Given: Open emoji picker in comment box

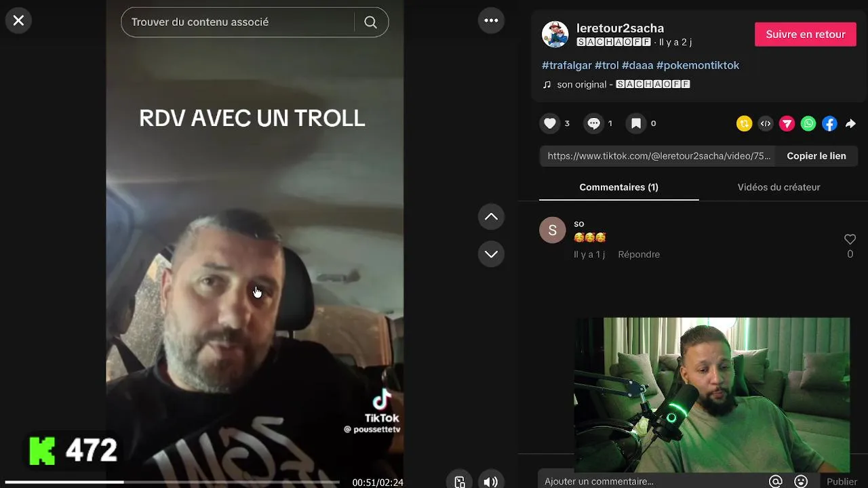Looking at the screenshot, I should (801, 481).
